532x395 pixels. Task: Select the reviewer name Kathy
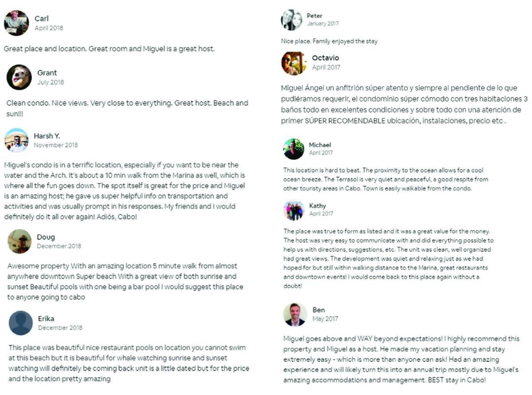318,205
